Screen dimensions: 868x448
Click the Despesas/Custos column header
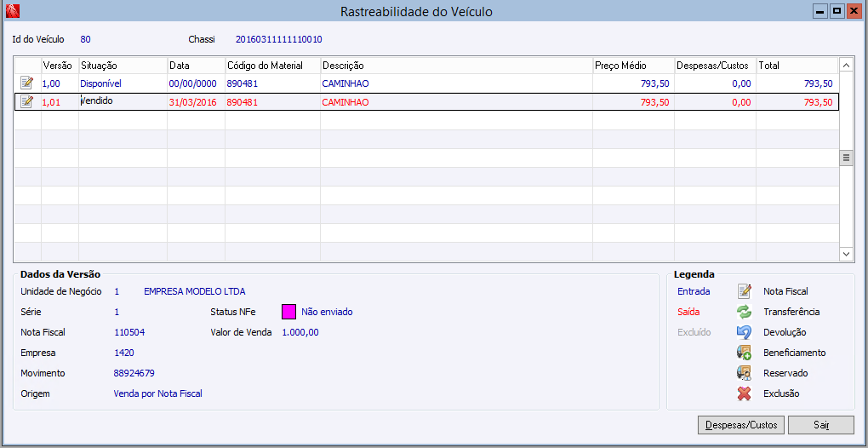tap(715, 66)
